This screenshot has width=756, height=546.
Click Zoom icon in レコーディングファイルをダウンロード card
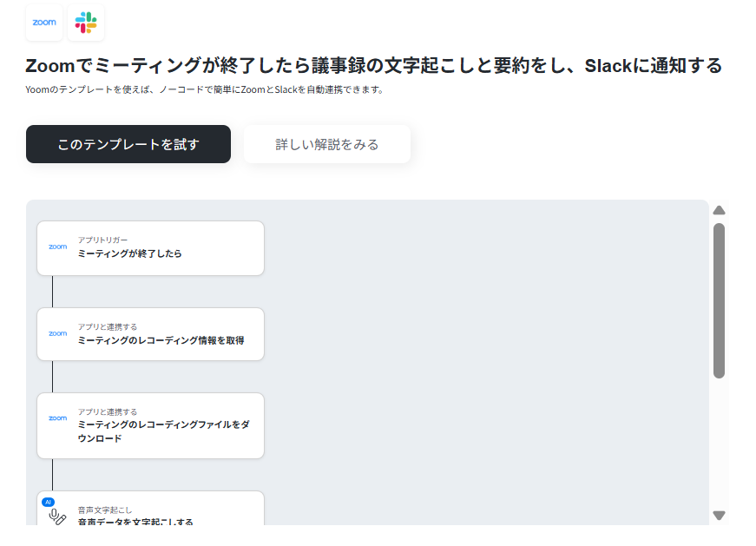[x=58, y=418]
